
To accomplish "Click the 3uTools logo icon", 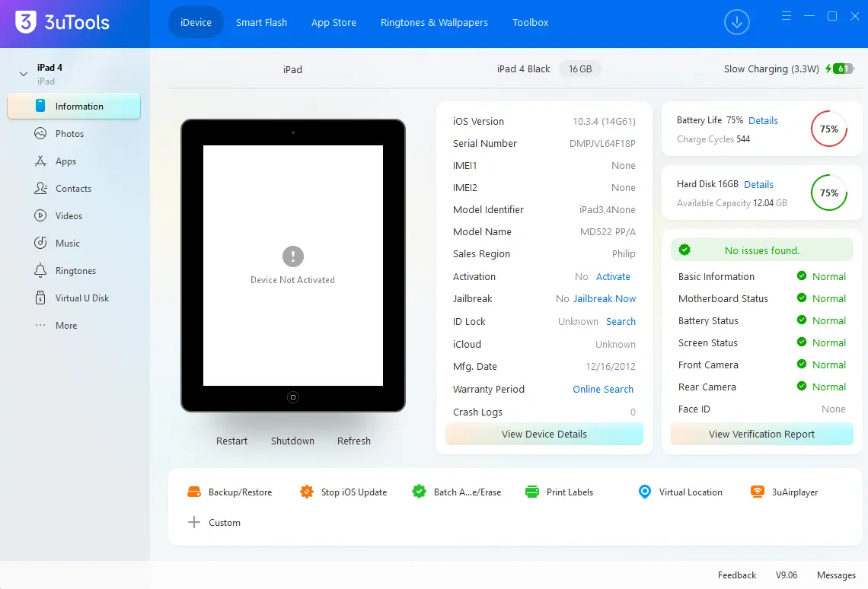I will (x=25, y=22).
